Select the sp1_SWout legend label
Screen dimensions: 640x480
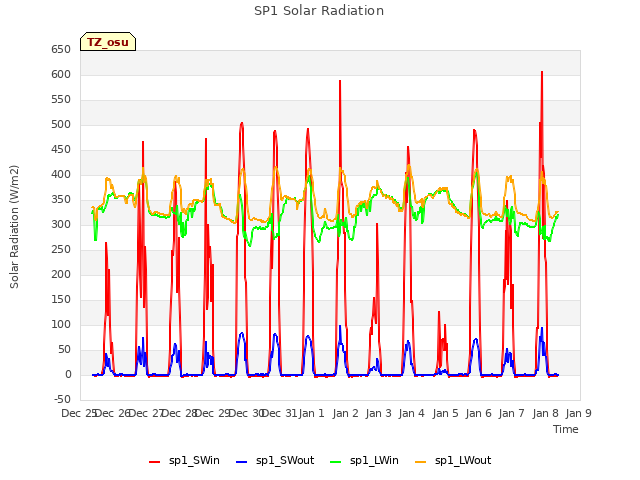point(285,461)
